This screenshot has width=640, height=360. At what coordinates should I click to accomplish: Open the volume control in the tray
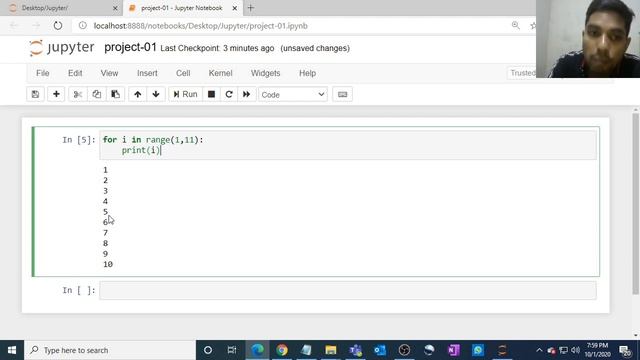[576, 350]
